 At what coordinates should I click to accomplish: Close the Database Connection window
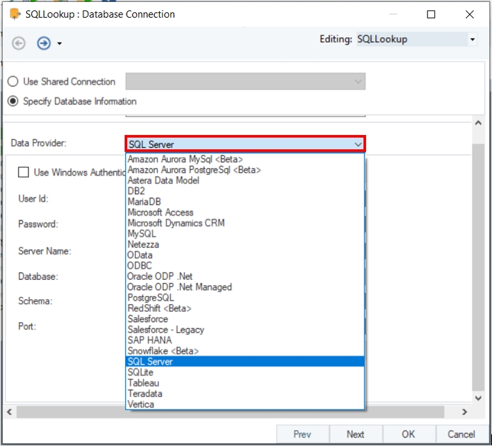(x=470, y=14)
